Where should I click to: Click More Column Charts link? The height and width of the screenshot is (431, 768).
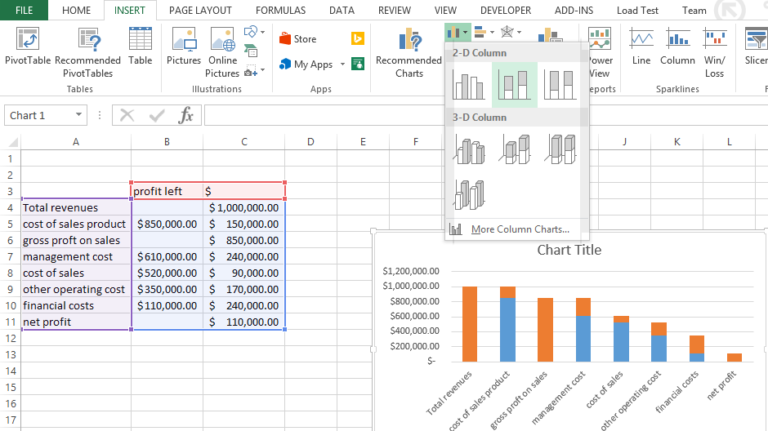[519, 229]
